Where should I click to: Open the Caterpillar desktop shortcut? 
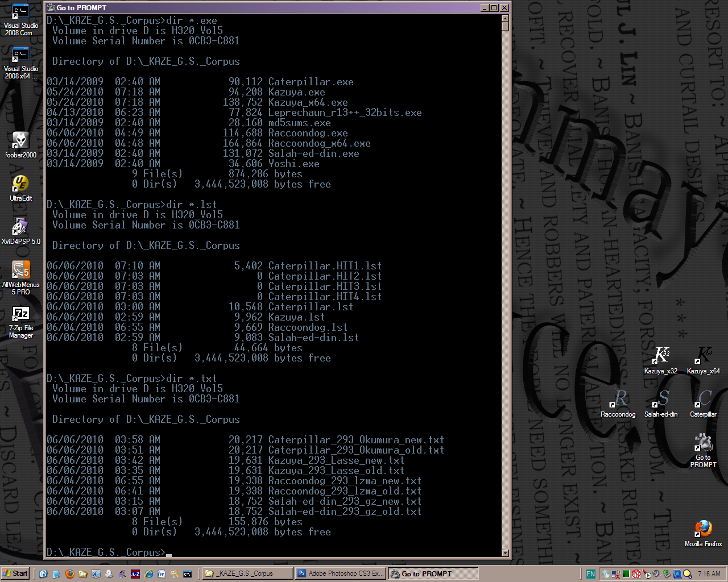[704, 399]
